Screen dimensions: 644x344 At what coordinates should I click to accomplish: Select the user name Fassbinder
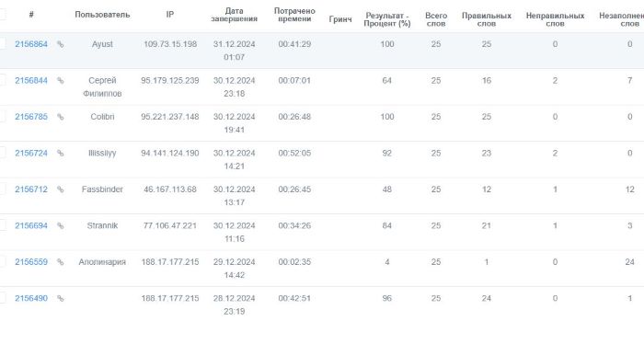(102, 189)
